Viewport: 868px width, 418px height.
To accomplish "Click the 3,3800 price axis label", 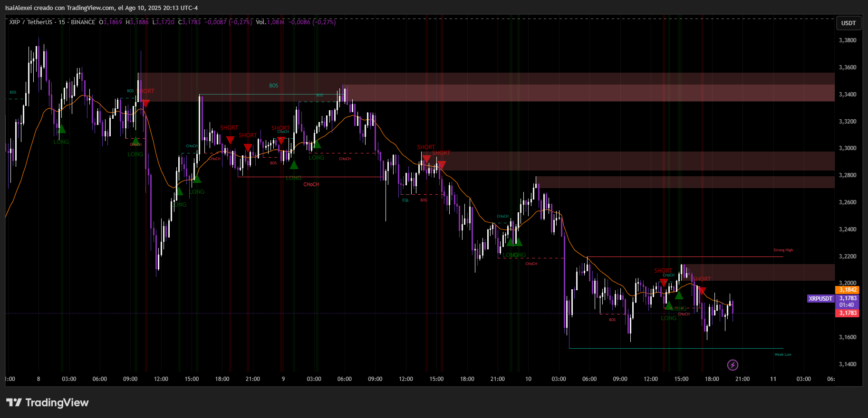I will pyautogui.click(x=847, y=40).
